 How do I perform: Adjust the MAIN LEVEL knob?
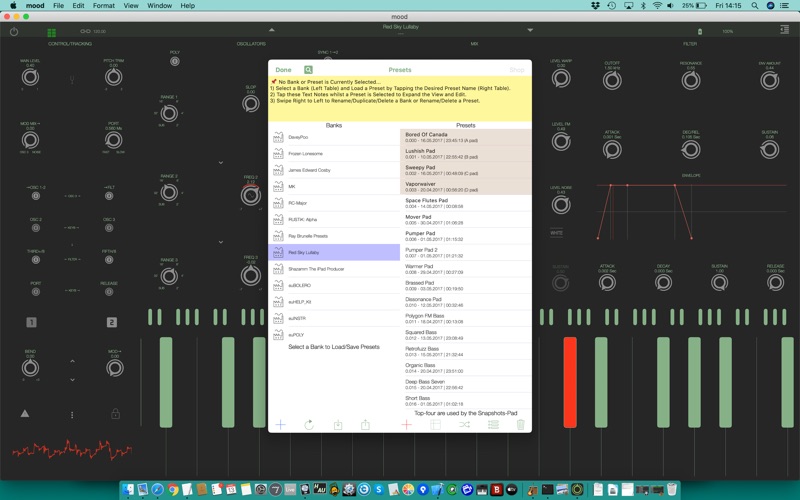click(x=30, y=78)
